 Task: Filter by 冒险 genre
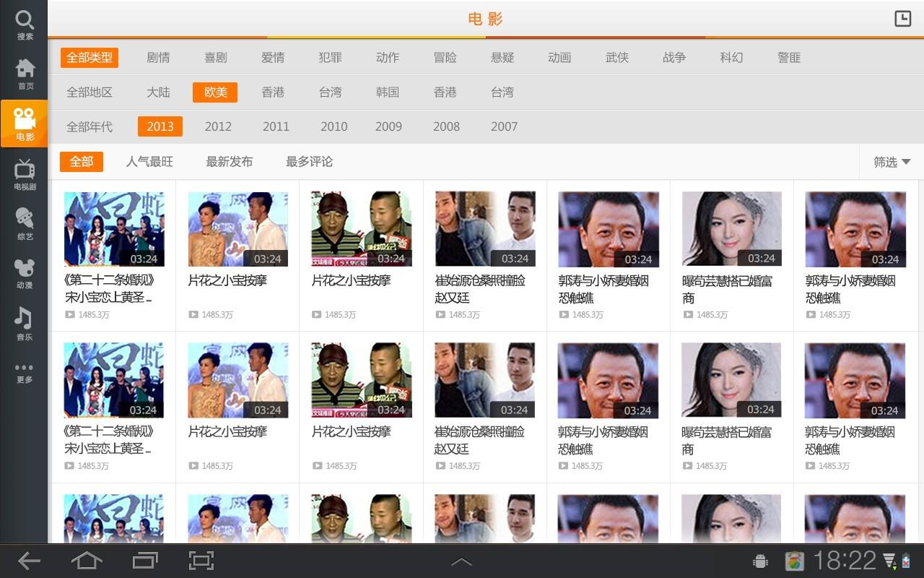coord(445,57)
